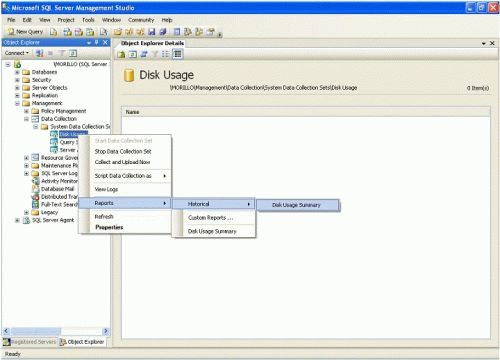Image resolution: width=500 pixels, height=360 pixels.
Task: Expand the Policy Management node
Action: (26, 111)
